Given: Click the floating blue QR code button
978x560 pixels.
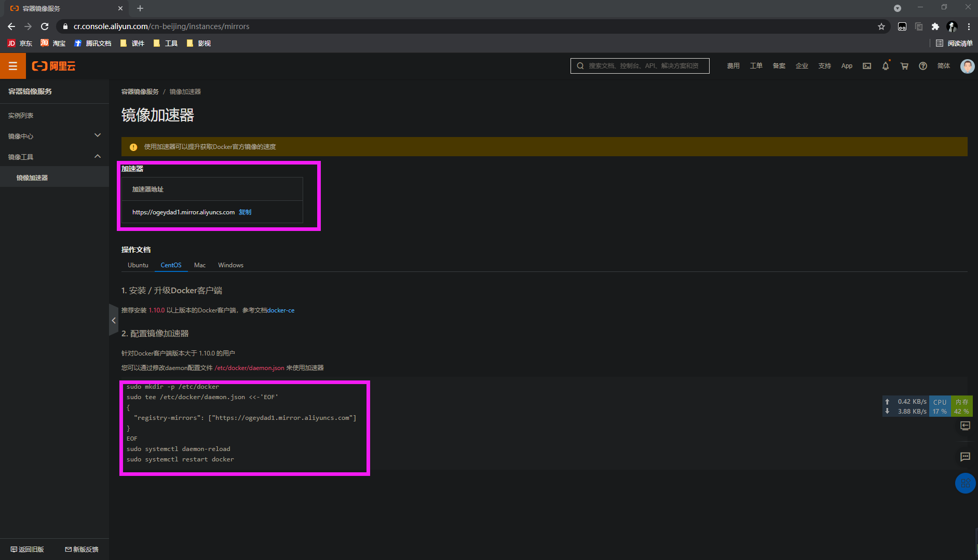Looking at the screenshot, I should 965,483.
